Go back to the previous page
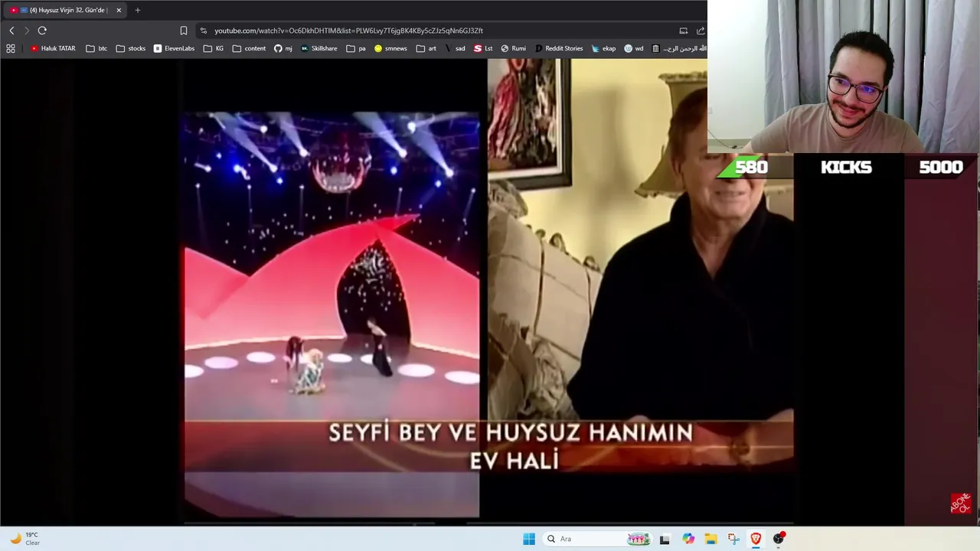 [x=11, y=31]
